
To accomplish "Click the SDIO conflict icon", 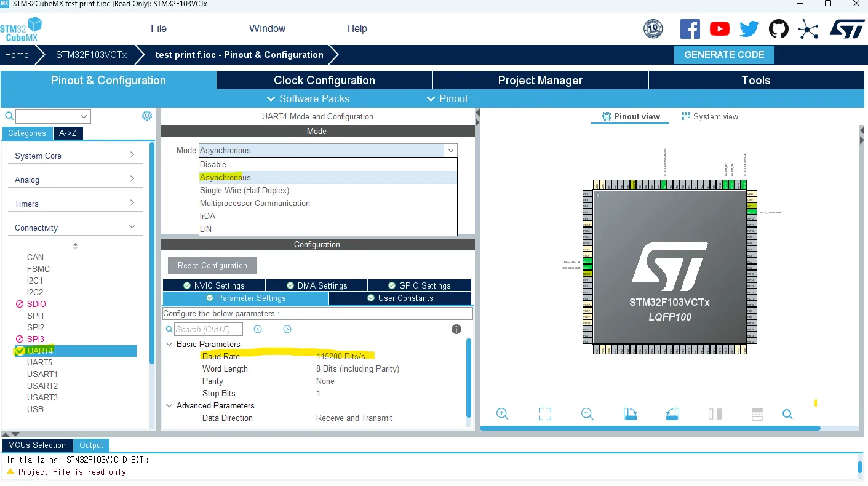I will (x=20, y=304).
